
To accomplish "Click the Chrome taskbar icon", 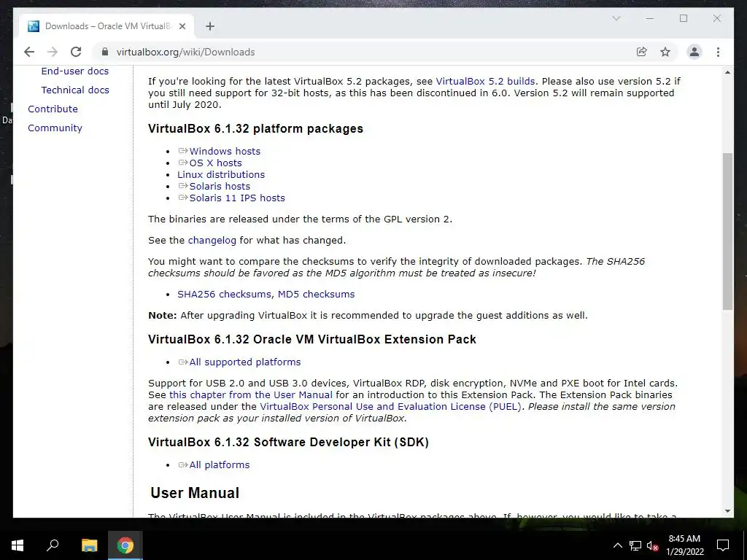I will point(125,545).
